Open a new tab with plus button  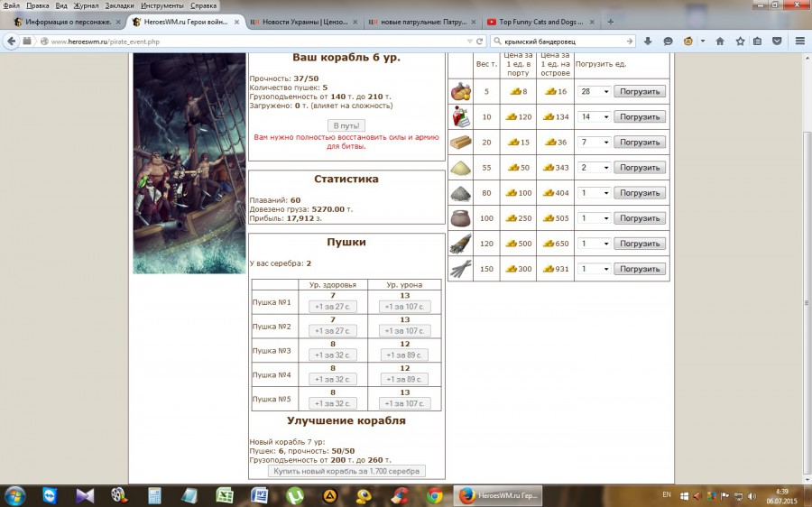611,23
